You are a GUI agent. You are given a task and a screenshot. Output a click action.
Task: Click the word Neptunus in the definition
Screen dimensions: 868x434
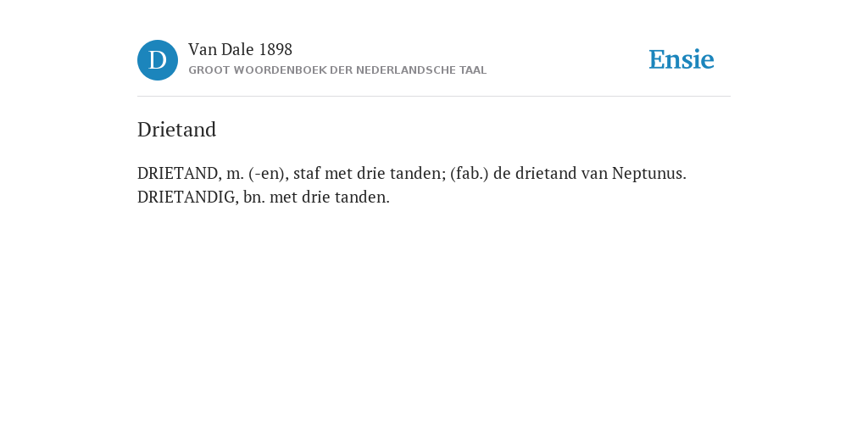click(x=648, y=174)
